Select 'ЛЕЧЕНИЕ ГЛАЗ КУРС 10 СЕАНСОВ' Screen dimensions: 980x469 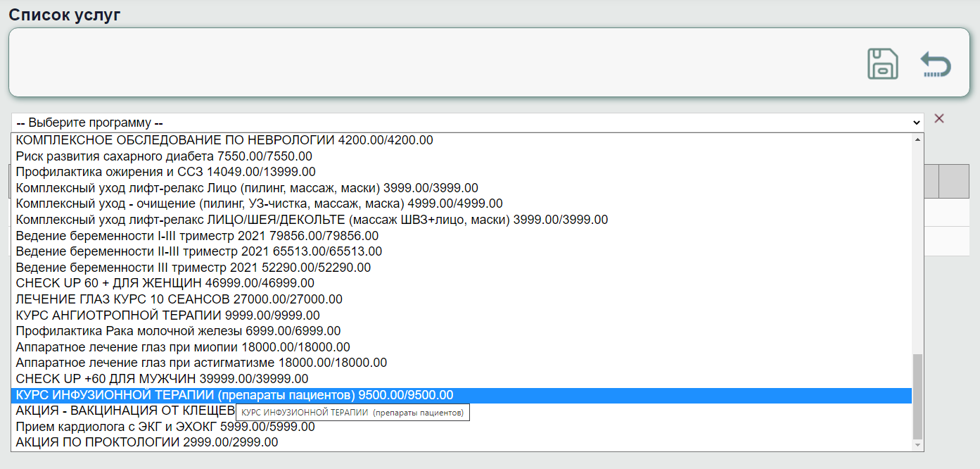coord(179,299)
